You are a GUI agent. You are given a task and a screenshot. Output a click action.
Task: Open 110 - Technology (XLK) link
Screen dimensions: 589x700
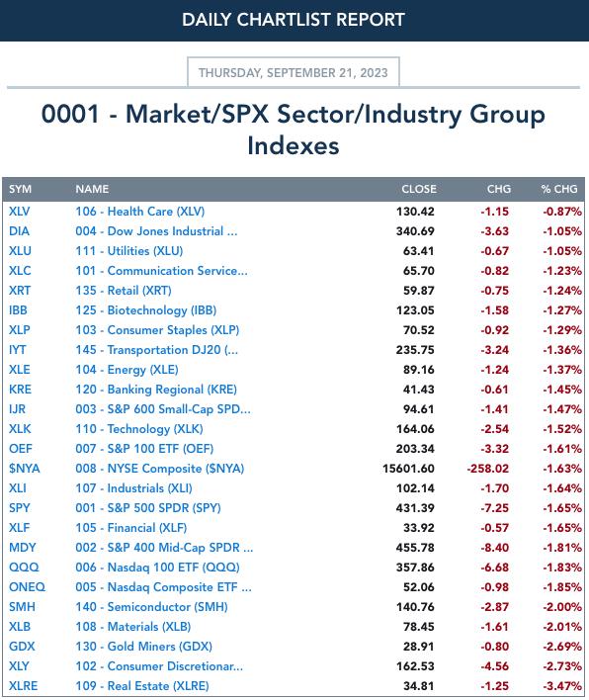(x=138, y=429)
